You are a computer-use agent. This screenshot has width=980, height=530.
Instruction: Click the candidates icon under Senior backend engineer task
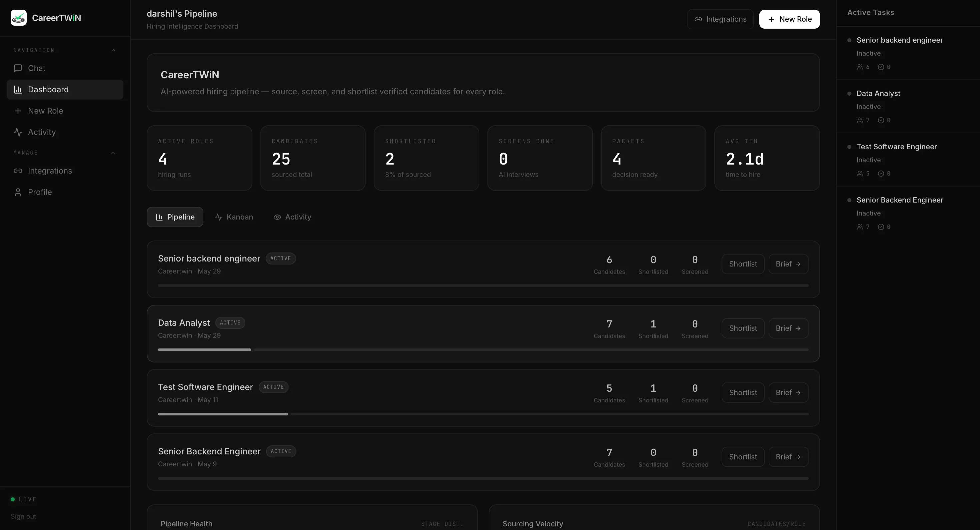pyautogui.click(x=860, y=67)
